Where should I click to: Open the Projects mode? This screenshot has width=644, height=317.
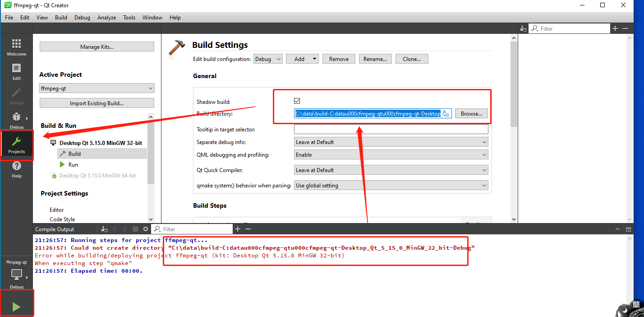pos(16,145)
